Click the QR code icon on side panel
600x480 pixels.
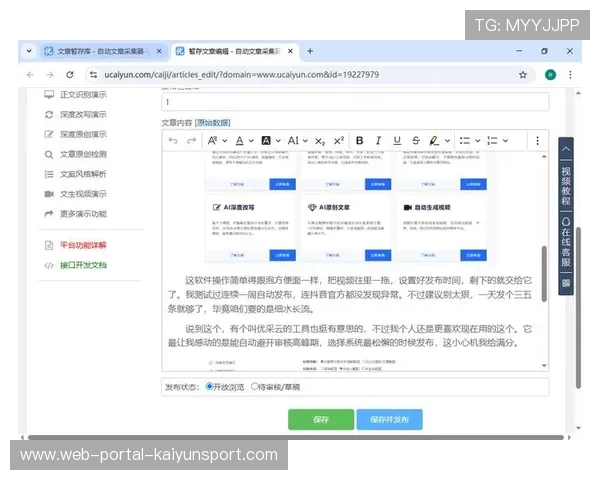[566, 283]
